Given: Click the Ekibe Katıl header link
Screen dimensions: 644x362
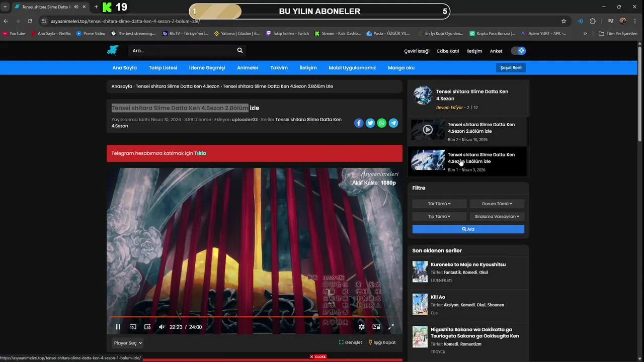Looking at the screenshot, I should tap(448, 51).
